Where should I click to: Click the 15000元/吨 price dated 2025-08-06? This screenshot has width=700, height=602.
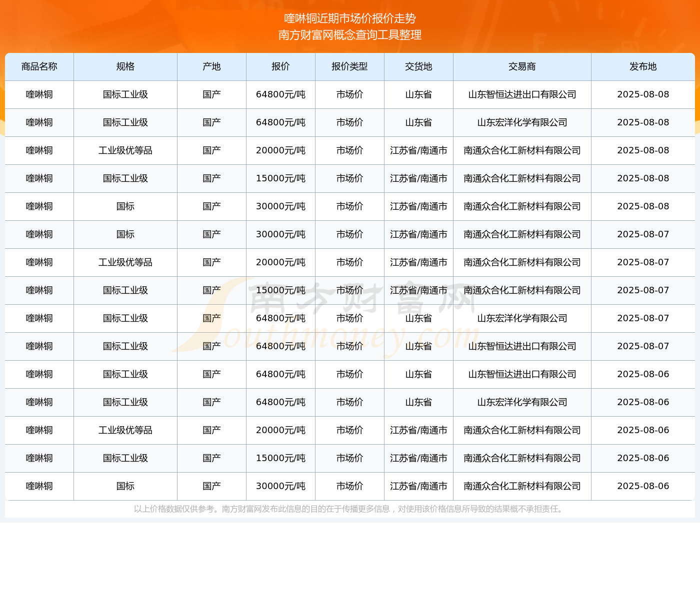tap(281, 458)
